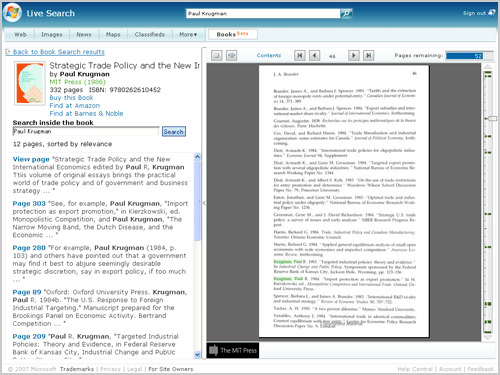500x375 pixels.
Task: Go to first page button
Action: (300, 55)
